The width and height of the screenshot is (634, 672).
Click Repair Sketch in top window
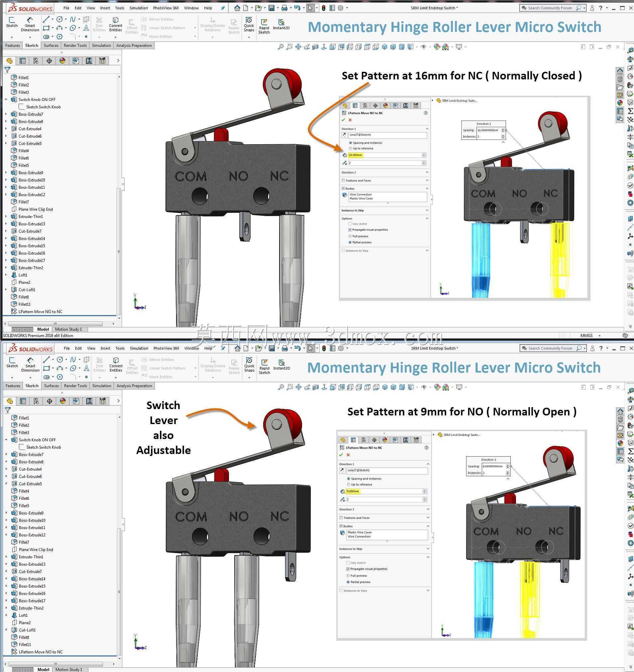pyautogui.click(x=234, y=26)
